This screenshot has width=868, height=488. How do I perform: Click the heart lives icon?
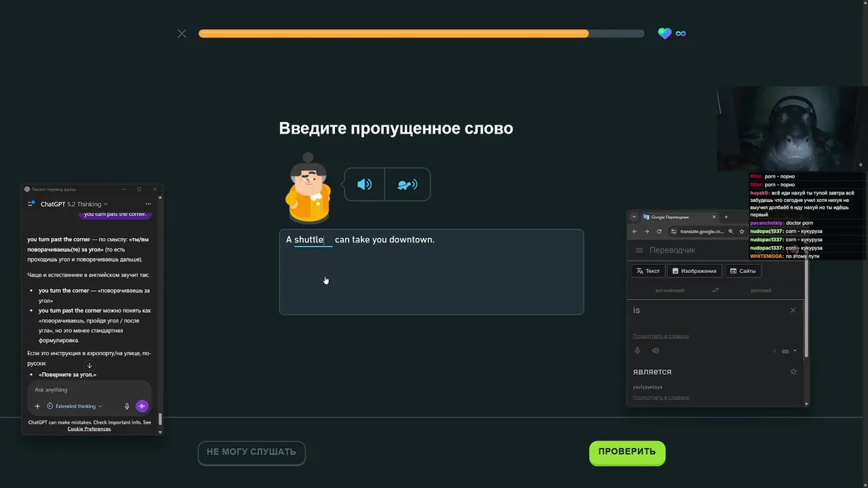[x=665, y=33]
